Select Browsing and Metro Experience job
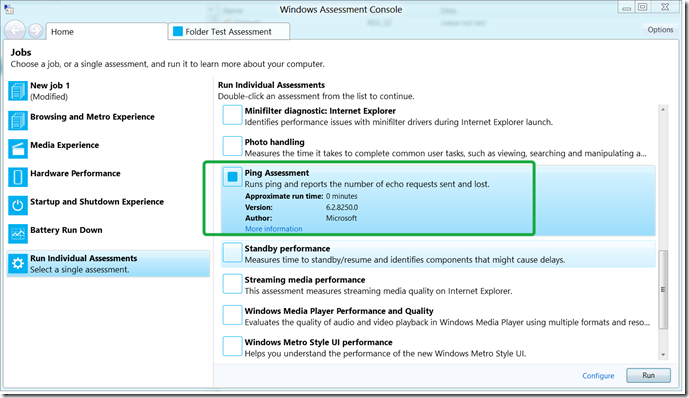689x398 pixels. click(x=109, y=121)
